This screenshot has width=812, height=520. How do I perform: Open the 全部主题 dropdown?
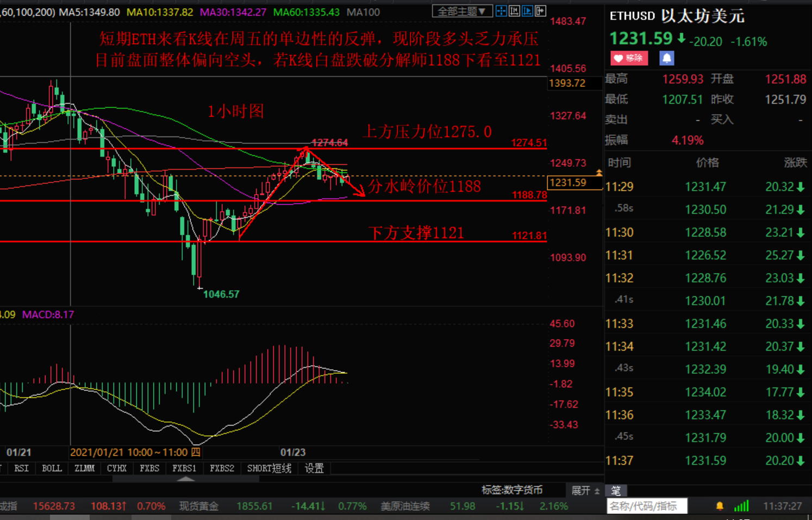pyautogui.click(x=462, y=11)
